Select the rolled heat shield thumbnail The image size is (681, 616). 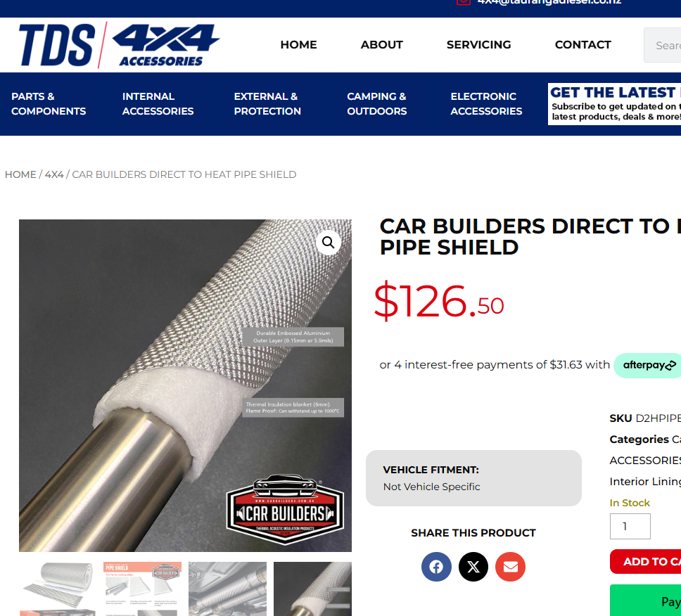coord(57,589)
